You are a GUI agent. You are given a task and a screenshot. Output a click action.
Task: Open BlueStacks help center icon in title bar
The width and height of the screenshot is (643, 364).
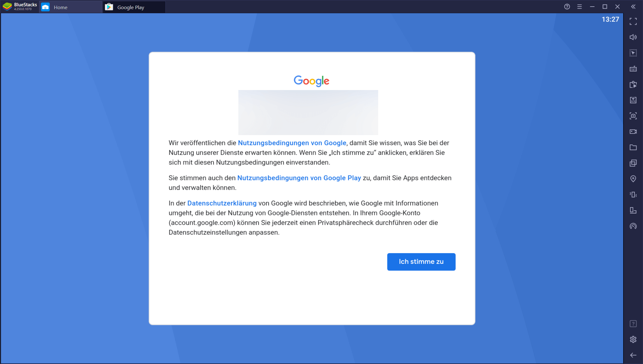click(567, 7)
